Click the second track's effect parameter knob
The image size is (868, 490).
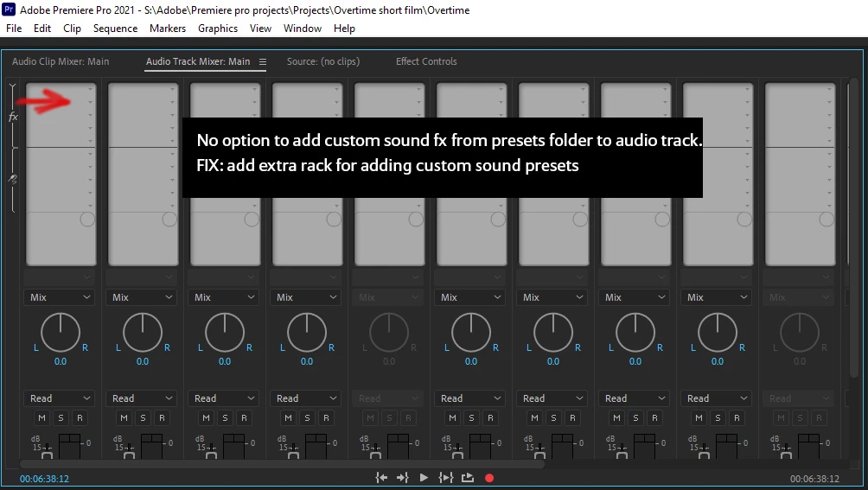[x=169, y=219]
